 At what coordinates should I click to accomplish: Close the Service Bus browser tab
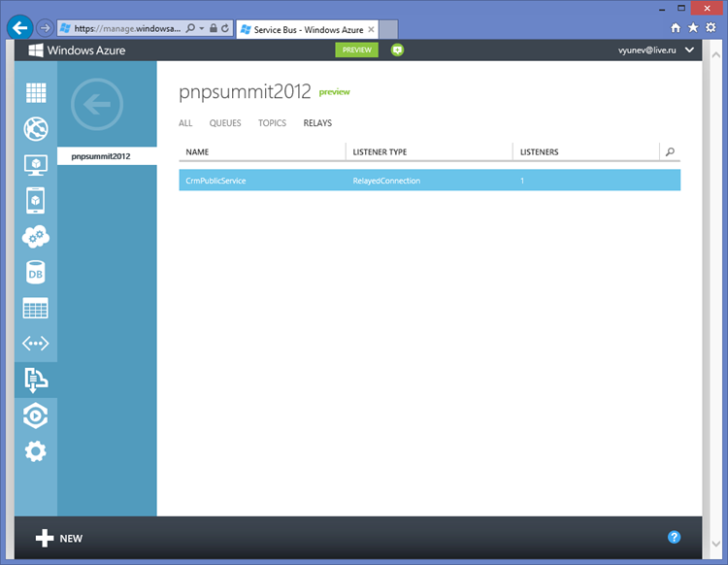371,29
